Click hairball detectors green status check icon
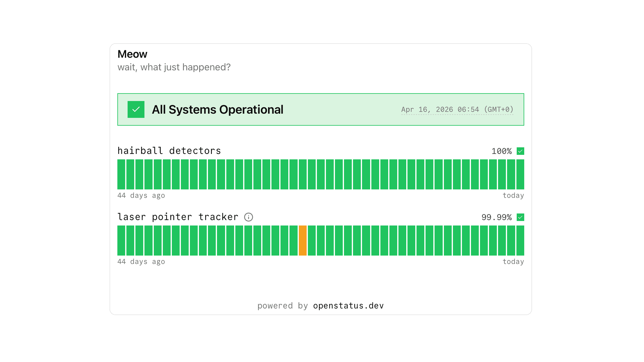The height and width of the screenshot is (362, 644). [x=520, y=151]
